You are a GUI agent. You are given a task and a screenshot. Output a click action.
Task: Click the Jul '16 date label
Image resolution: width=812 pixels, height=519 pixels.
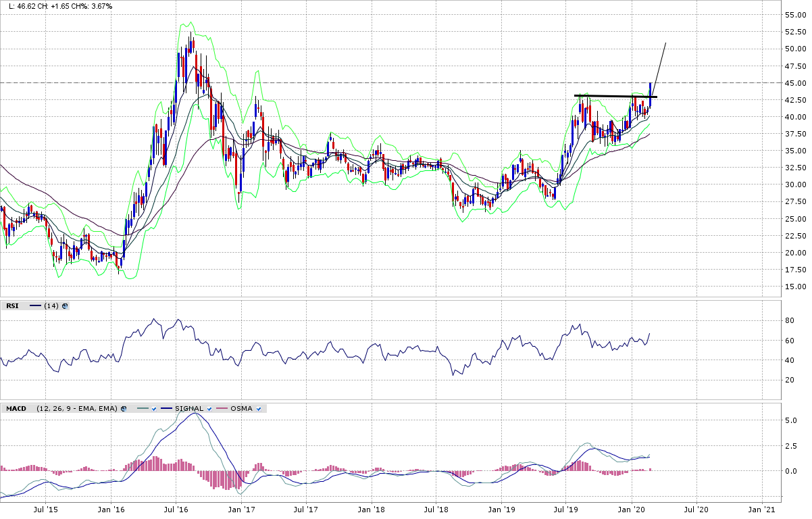pyautogui.click(x=175, y=508)
